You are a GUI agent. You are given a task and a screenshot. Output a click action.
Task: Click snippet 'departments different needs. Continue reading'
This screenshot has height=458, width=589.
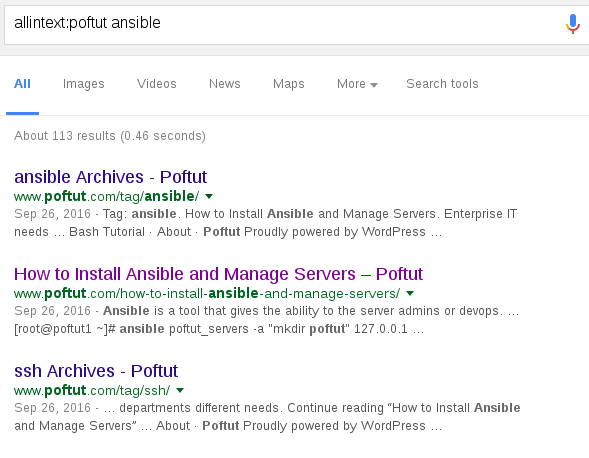267,417
